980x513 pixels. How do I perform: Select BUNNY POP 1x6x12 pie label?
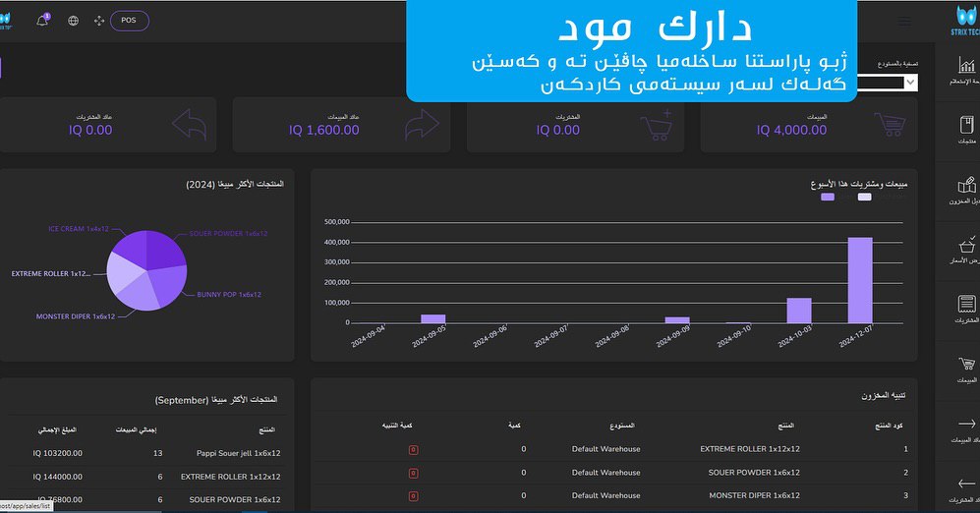point(229,294)
